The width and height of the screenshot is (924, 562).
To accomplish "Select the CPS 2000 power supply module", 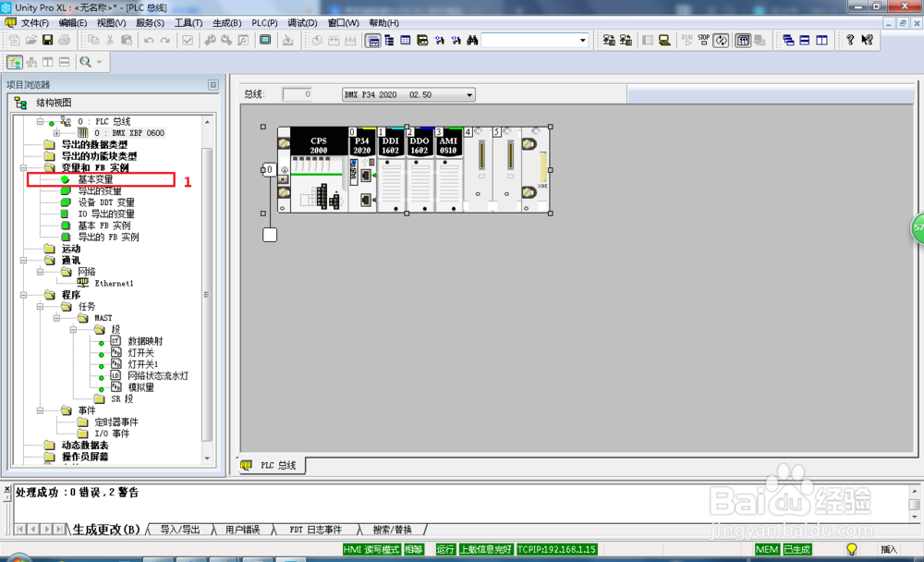I will click(x=318, y=170).
